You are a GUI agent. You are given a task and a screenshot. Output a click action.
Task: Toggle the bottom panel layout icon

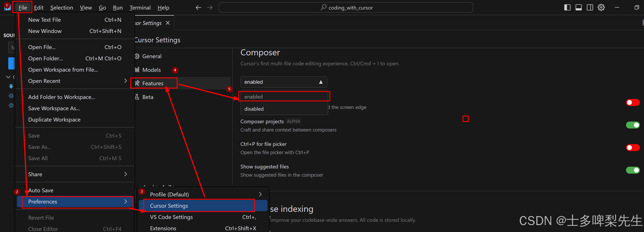pos(578,8)
